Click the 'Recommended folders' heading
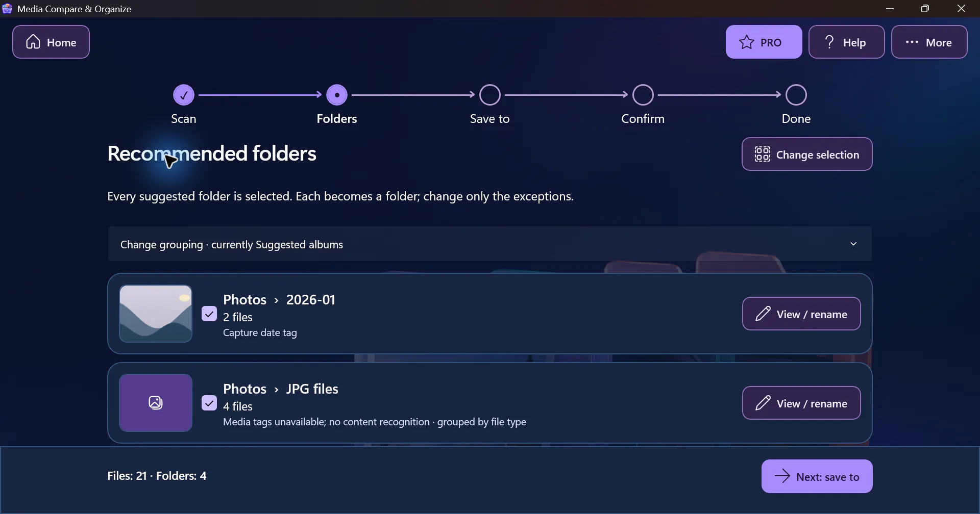The height and width of the screenshot is (514, 980). pos(212,153)
